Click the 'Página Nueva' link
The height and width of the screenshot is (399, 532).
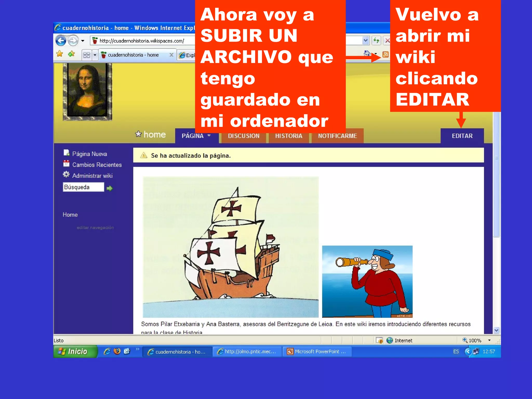click(x=90, y=154)
